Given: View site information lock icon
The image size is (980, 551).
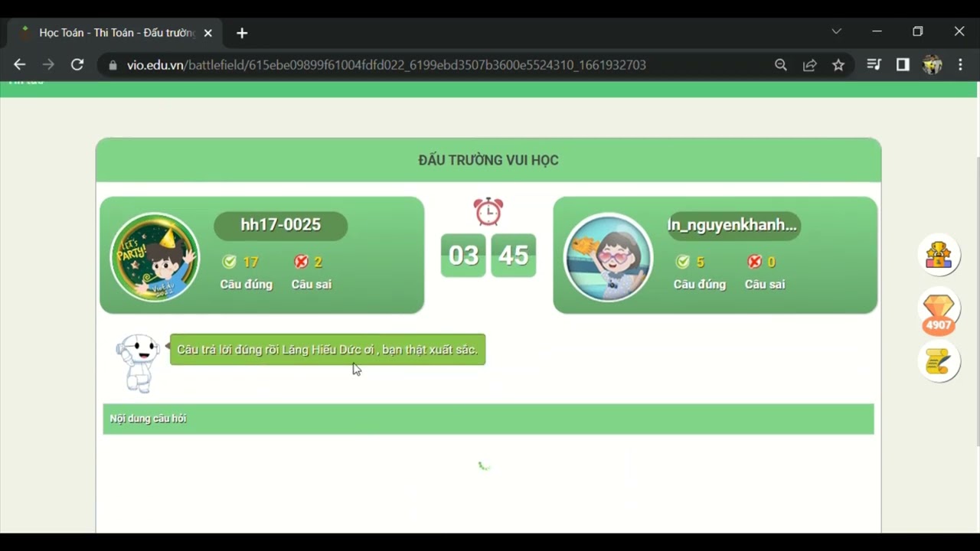Looking at the screenshot, I should click(x=113, y=65).
